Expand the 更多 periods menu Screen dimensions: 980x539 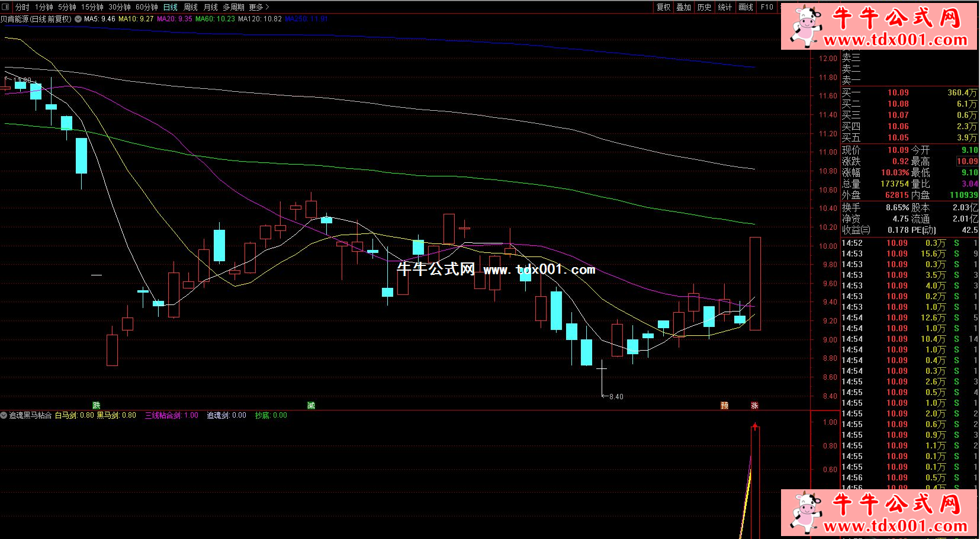pos(259,7)
